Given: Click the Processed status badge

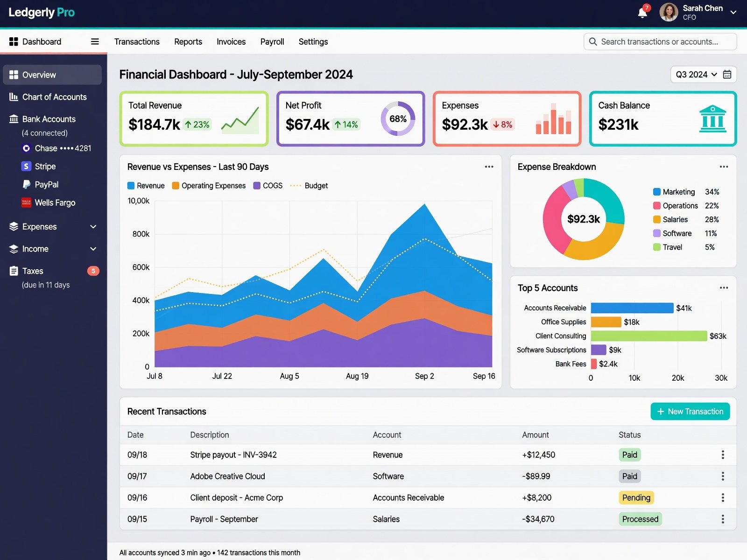Looking at the screenshot, I should (x=640, y=519).
